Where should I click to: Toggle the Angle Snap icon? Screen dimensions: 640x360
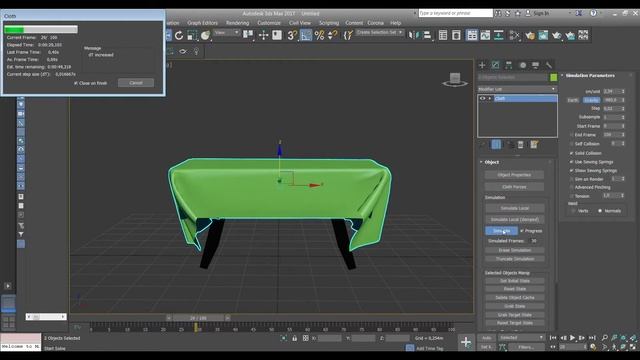tap(306, 36)
